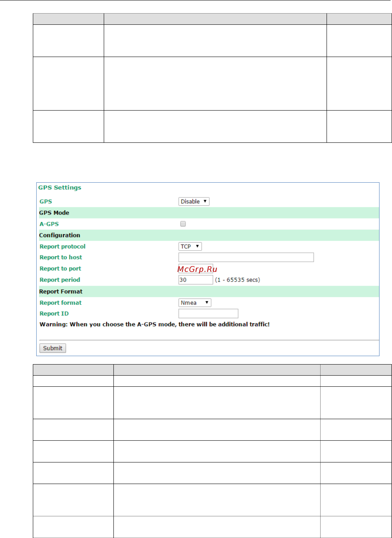This screenshot has width=392, height=538.
Task: Click the A-GPS additional traffic warning text
Action: (x=155, y=324)
